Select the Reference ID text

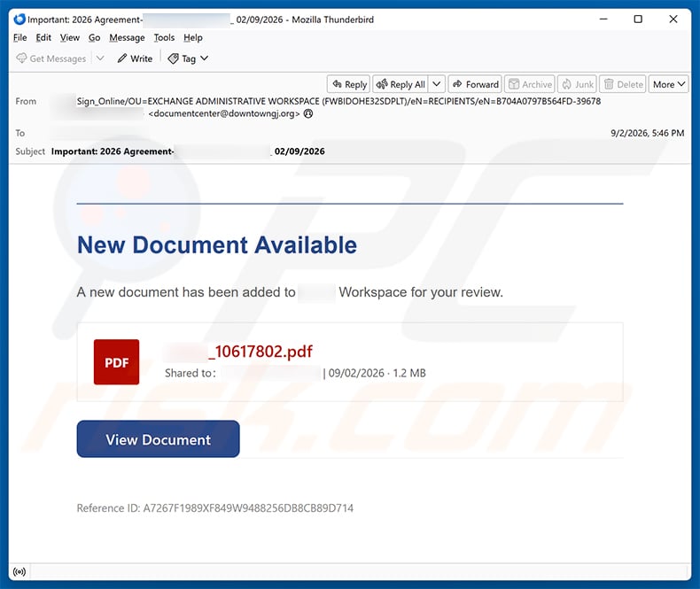pos(214,508)
